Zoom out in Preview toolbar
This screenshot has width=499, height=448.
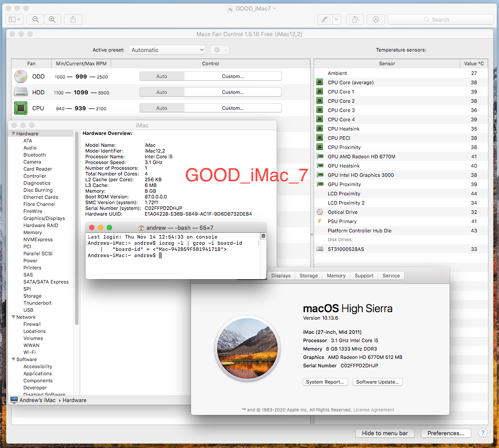coord(36,19)
